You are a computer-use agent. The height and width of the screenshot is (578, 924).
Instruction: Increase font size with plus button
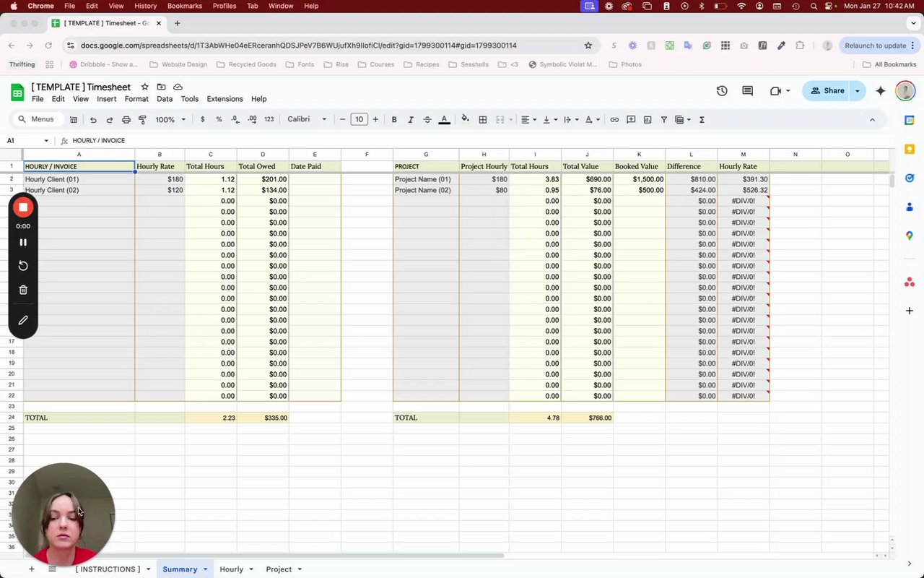(x=375, y=119)
